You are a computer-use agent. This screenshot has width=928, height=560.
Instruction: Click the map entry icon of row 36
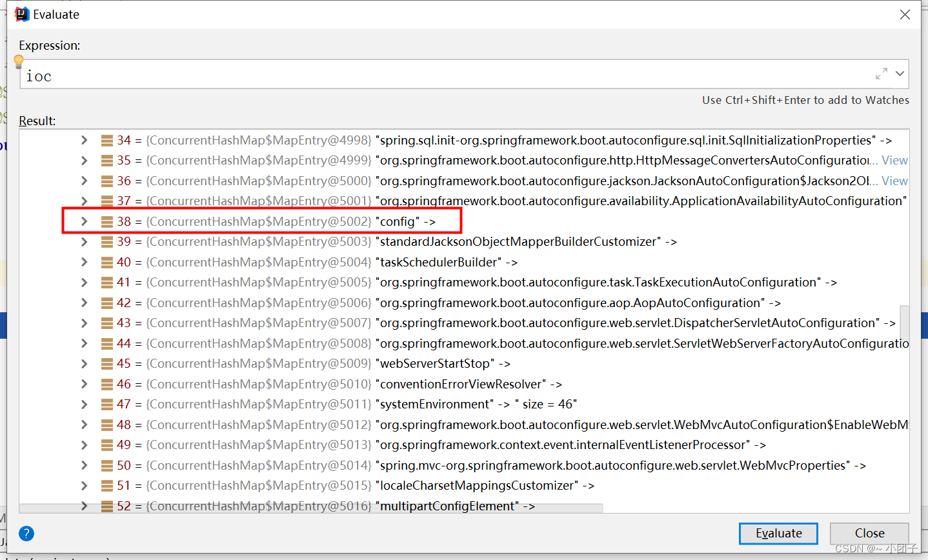coord(107,181)
